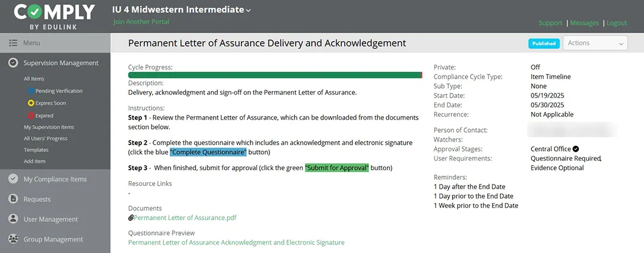This screenshot has width=644, height=253.
Task: Click the green Cycle Progress bar
Action: [275, 74]
